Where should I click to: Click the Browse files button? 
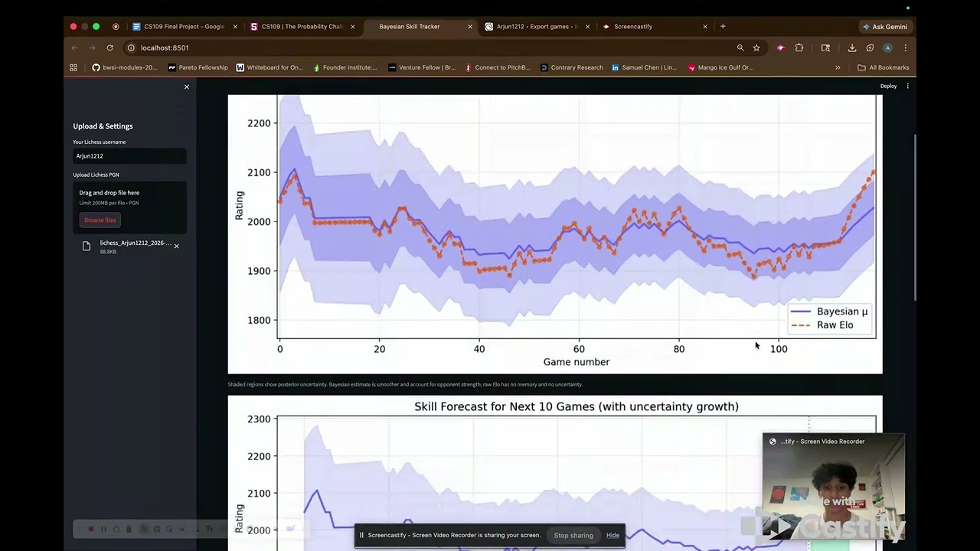[100, 220]
